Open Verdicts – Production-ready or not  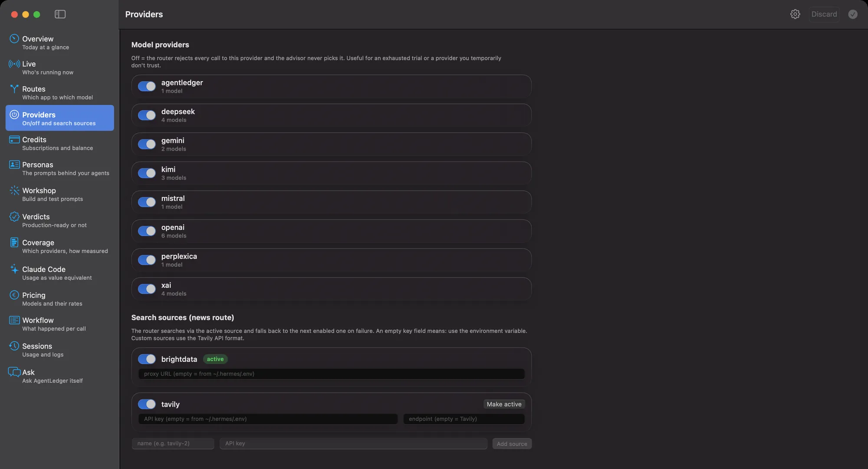click(x=60, y=221)
